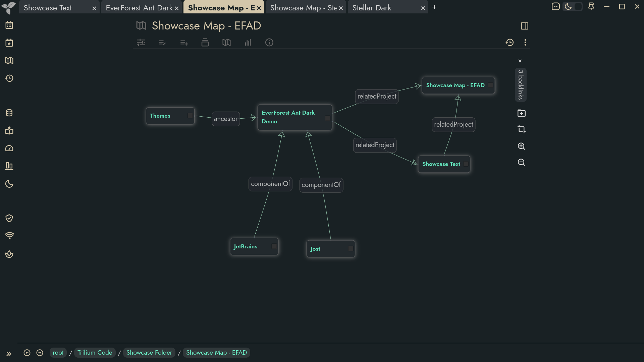Open basic properties sliders icon
Image resolution: width=644 pixels, height=362 pixels.
pos(141,43)
